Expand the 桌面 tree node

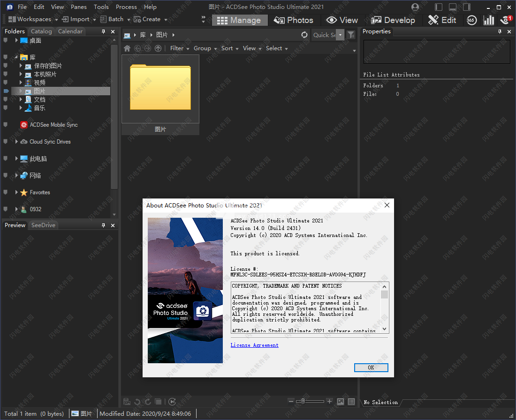click(16, 40)
